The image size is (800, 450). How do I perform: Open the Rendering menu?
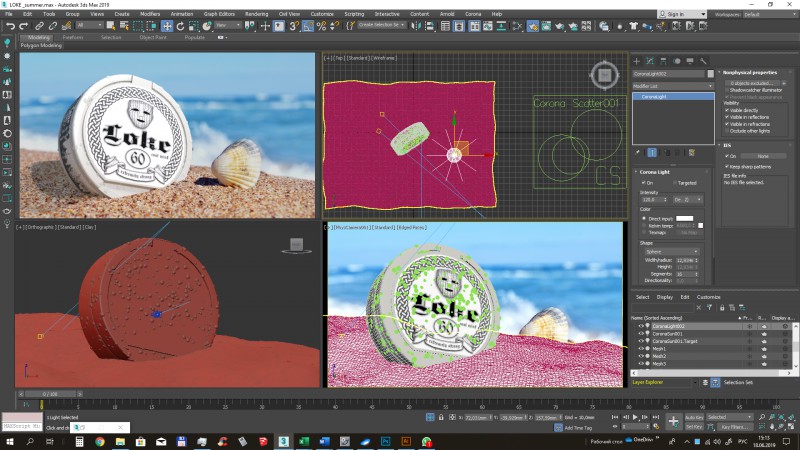pos(256,14)
